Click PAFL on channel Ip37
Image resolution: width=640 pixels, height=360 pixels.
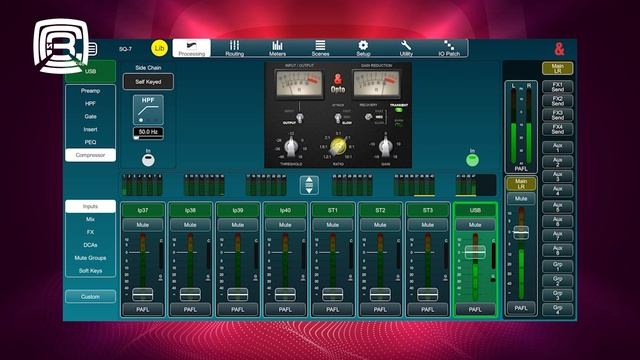pyautogui.click(x=142, y=310)
